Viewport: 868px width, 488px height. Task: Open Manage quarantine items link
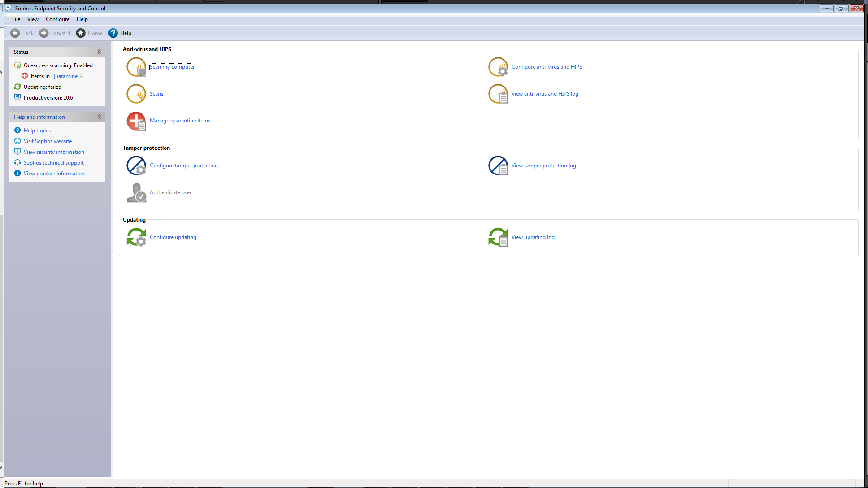[180, 121]
